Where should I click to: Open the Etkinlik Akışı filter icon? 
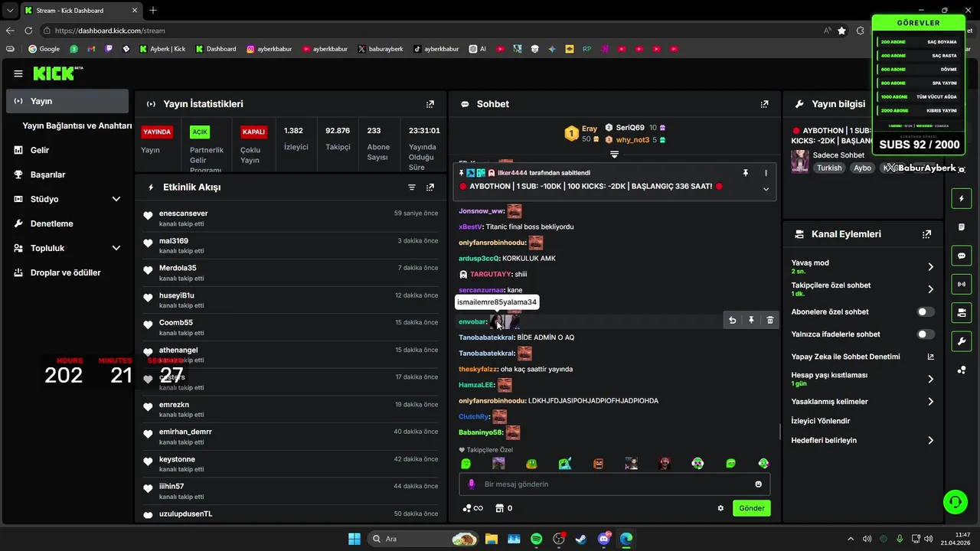pos(412,187)
